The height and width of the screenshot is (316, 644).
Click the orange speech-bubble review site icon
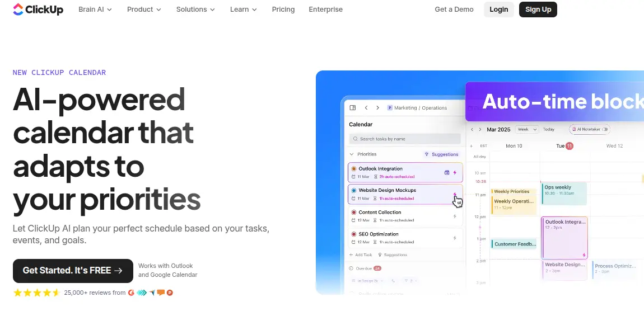click(161, 293)
